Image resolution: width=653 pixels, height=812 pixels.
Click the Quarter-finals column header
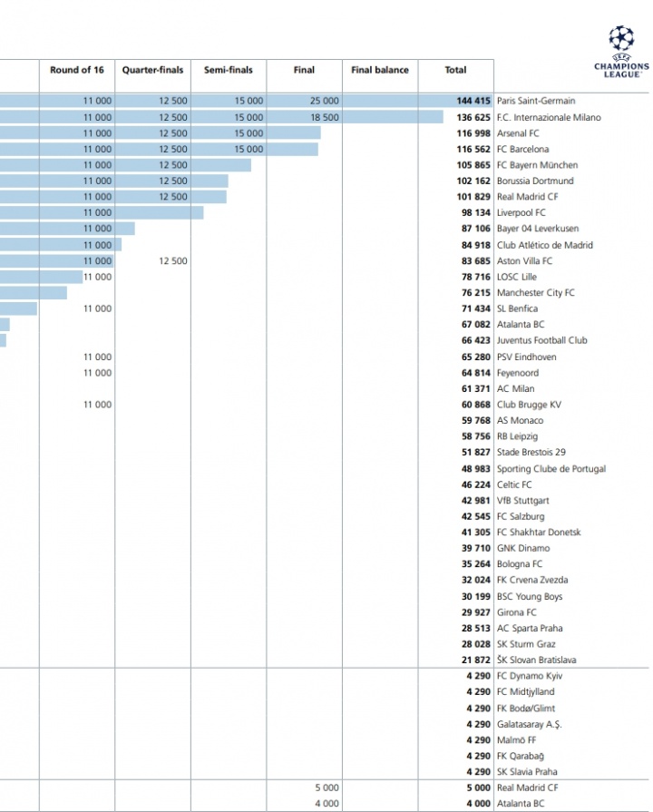click(x=152, y=70)
